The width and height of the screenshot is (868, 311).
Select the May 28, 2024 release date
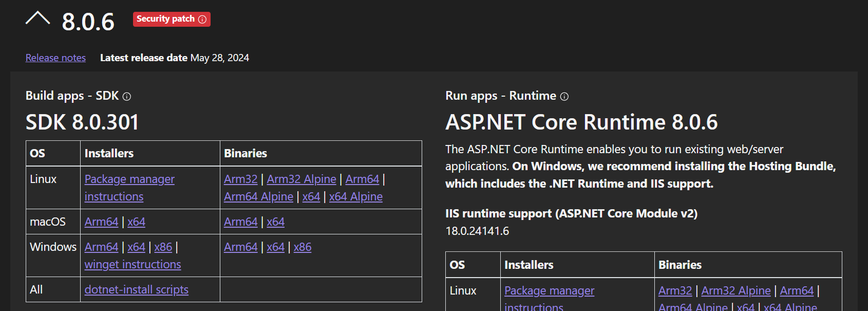click(220, 58)
